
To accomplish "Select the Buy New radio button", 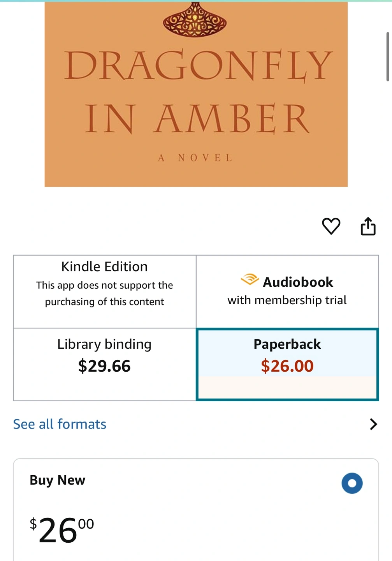I will 352,483.
